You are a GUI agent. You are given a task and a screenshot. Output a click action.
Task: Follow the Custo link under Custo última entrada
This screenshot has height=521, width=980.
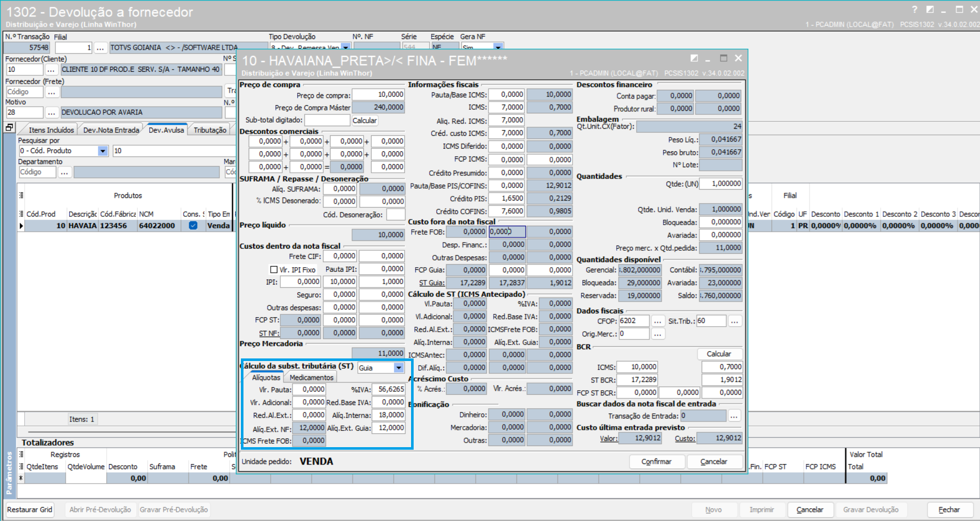click(685, 438)
